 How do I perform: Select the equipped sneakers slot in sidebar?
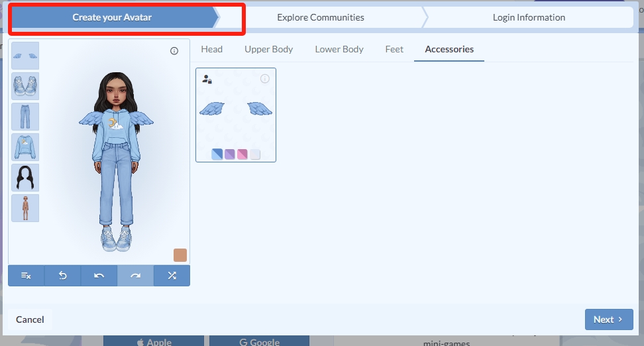[x=25, y=86]
